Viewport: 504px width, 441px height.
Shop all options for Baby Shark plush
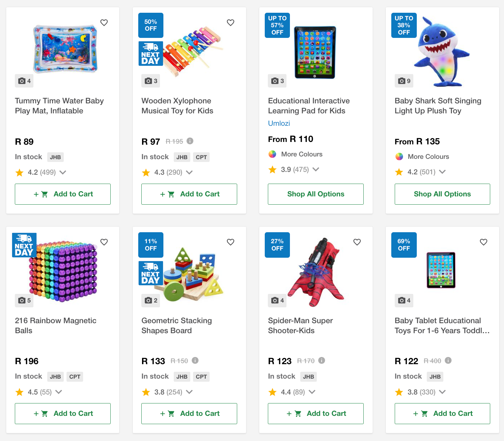(x=442, y=194)
